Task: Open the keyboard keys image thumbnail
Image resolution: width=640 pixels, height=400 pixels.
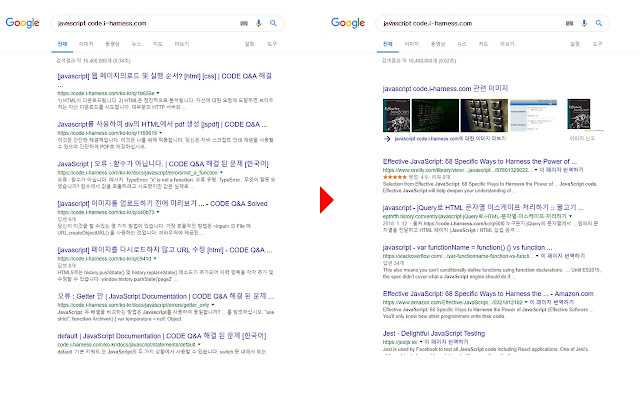Action: [x=484, y=115]
